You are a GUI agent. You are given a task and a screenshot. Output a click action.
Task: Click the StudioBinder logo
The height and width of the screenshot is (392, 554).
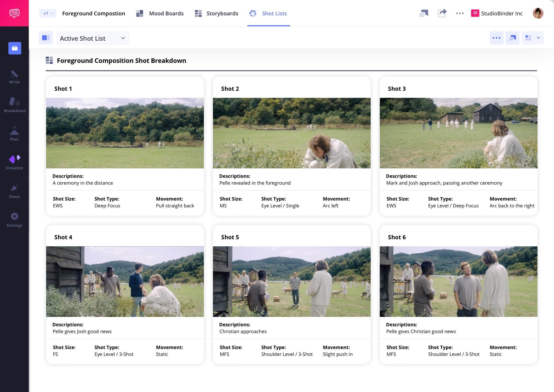pos(14,13)
